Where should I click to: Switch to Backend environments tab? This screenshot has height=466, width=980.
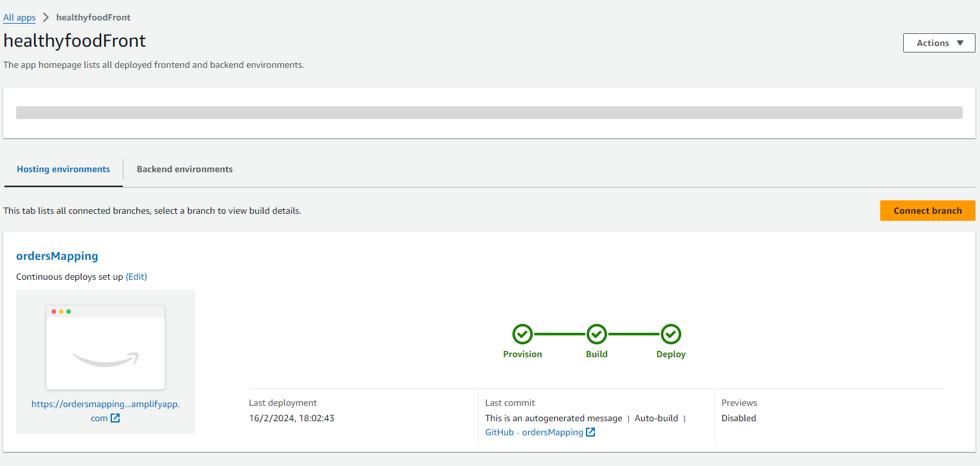tap(185, 170)
